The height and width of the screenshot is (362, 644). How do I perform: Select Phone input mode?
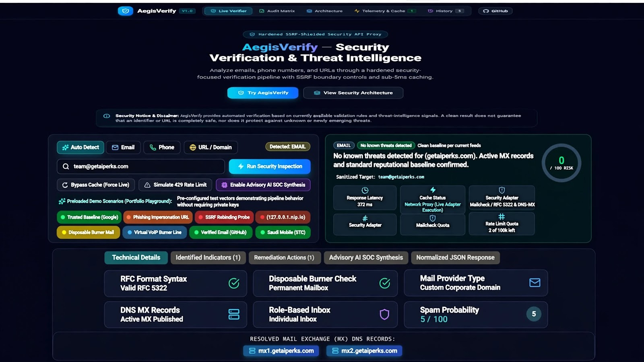point(162,147)
